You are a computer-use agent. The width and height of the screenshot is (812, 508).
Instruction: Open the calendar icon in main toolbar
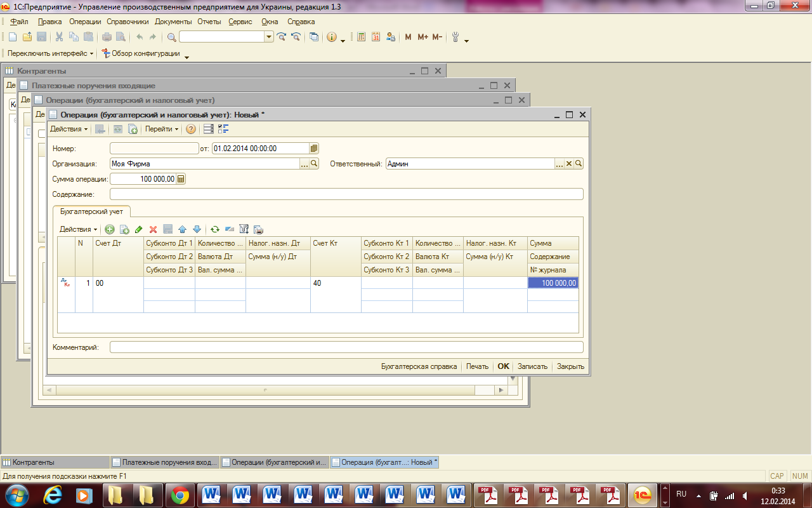click(x=376, y=37)
